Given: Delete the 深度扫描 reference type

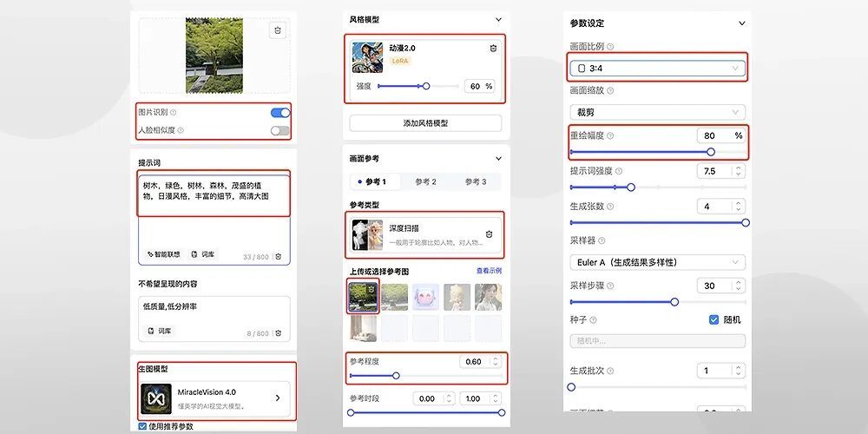Looking at the screenshot, I should coord(489,234).
